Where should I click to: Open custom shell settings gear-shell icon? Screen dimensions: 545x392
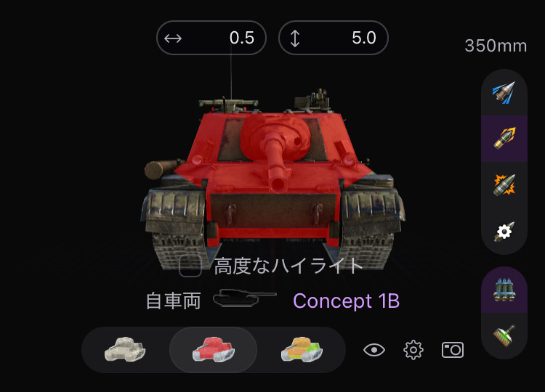[x=504, y=232]
